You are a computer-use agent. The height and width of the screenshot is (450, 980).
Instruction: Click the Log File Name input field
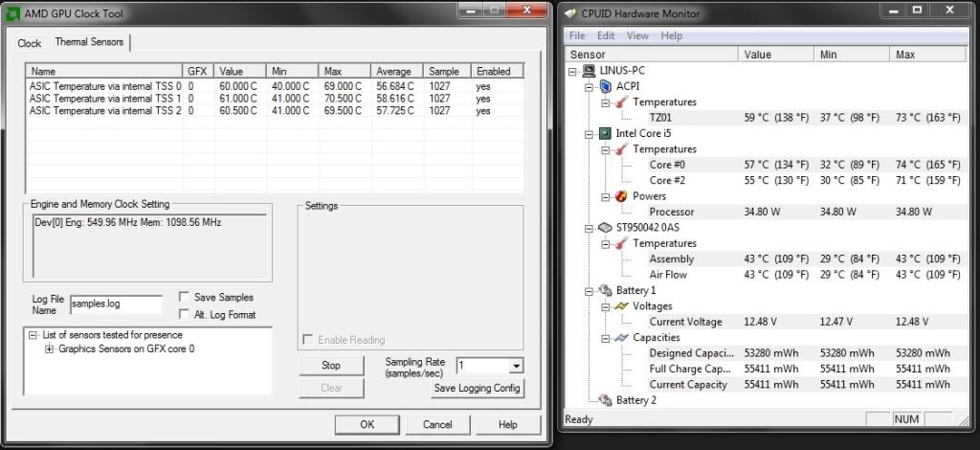point(116,304)
